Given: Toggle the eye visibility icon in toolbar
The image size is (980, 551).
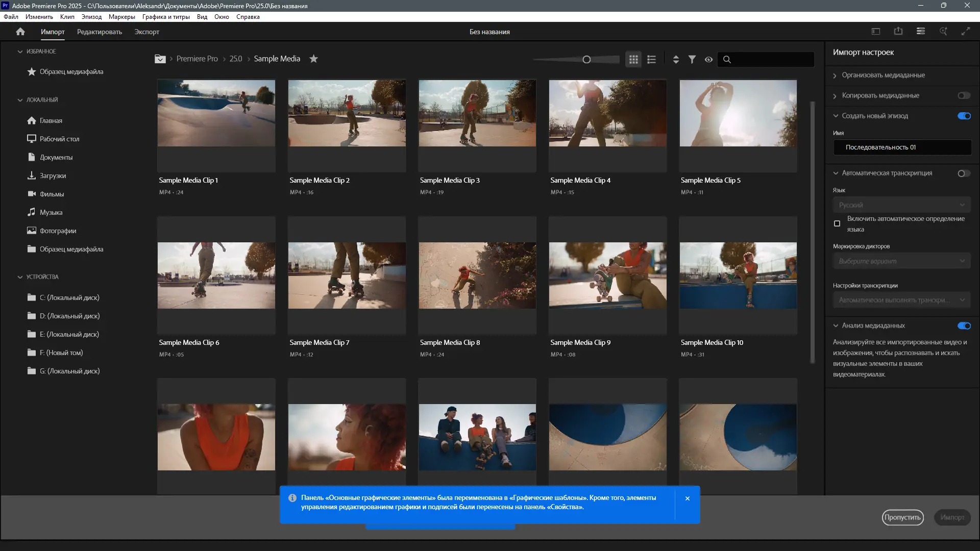Looking at the screenshot, I should click(x=708, y=59).
